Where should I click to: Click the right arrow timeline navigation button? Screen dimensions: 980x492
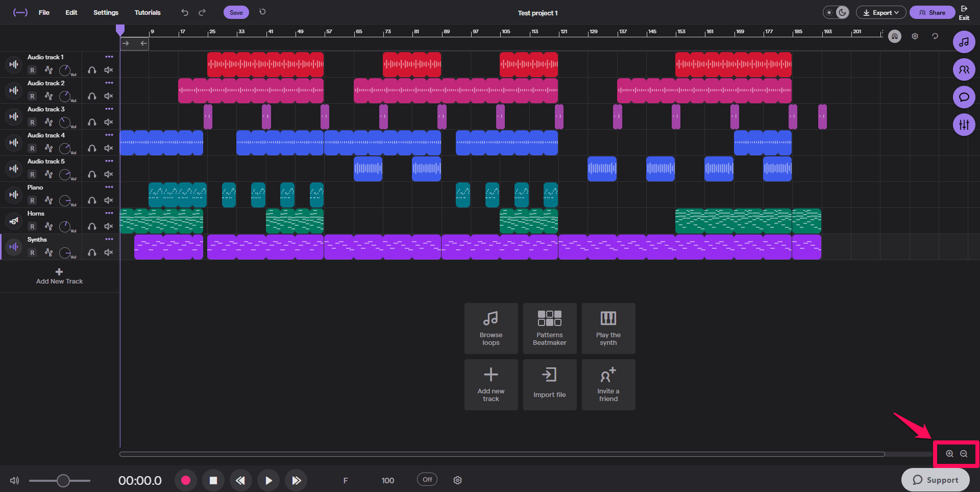click(126, 43)
